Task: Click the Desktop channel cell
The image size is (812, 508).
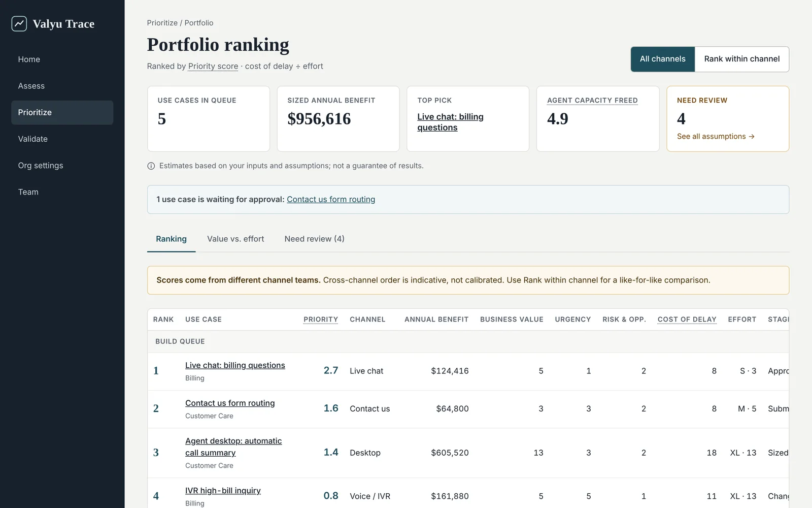Action: (x=365, y=453)
